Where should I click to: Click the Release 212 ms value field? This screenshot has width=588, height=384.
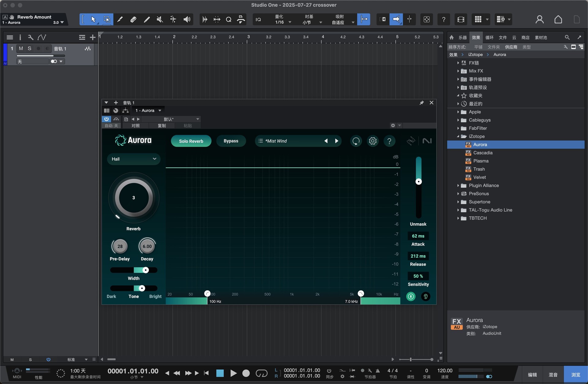[x=418, y=256]
